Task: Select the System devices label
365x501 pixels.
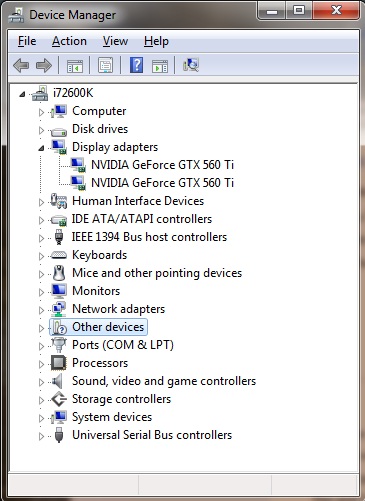Action: pos(112,417)
